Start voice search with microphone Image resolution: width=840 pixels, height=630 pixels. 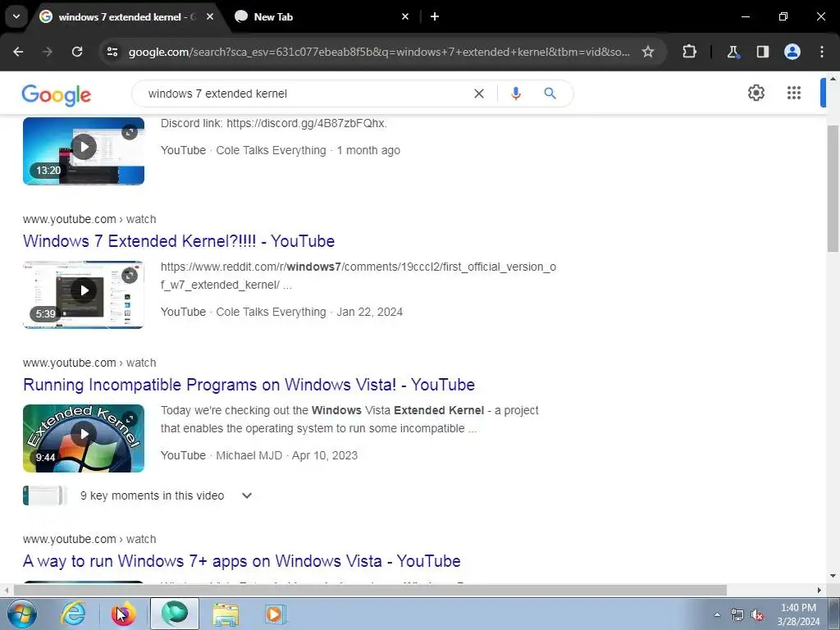[x=515, y=94]
